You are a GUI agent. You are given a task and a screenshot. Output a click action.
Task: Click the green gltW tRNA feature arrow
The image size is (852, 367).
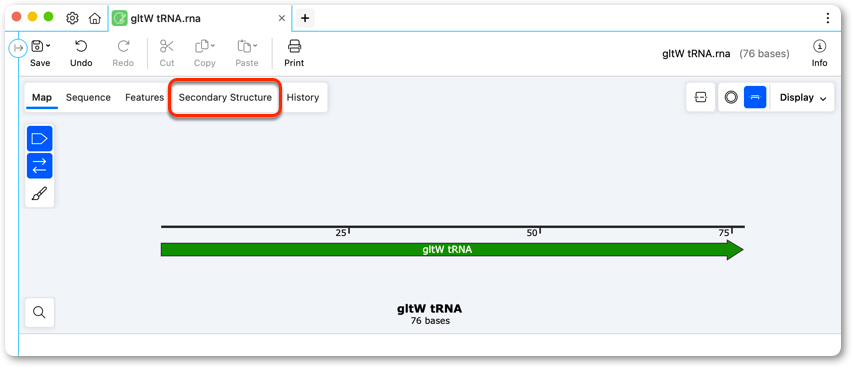[452, 250]
